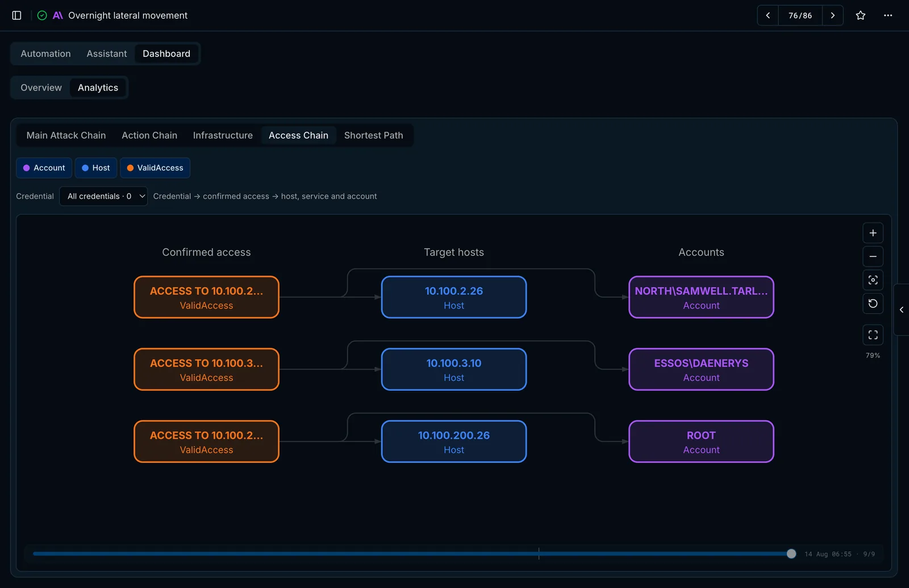Click the green check status icon

click(42, 15)
